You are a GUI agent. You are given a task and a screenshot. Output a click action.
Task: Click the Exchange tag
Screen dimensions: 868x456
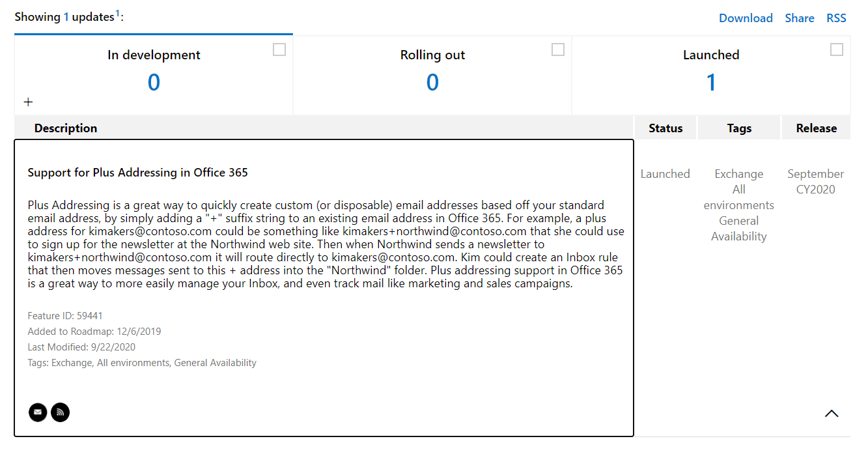738,173
